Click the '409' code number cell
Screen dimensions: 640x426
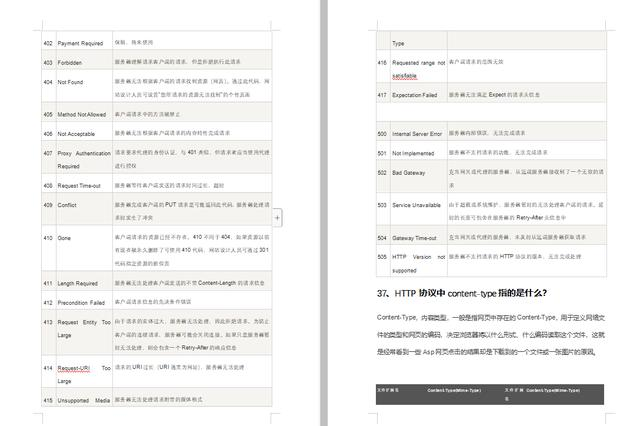[49, 209]
